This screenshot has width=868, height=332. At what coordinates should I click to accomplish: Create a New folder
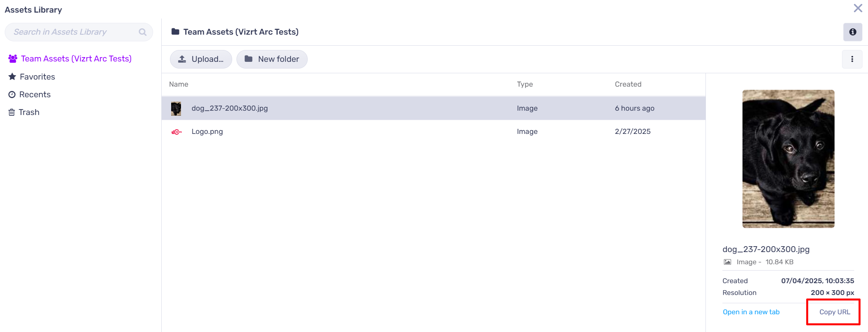(271, 59)
